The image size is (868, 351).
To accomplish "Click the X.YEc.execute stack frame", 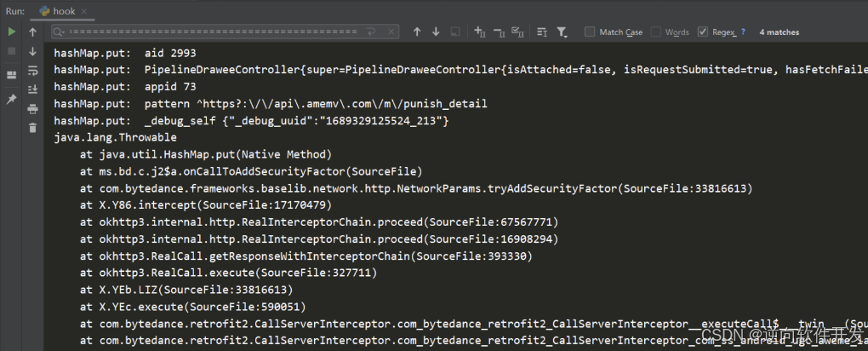I will 192,307.
